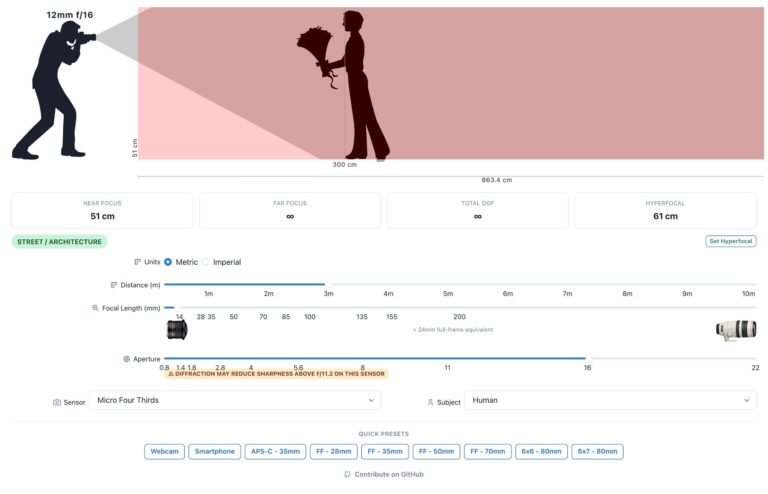Click the 5m mark on Distance scale
This screenshot has width=768, height=494.
click(x=448, y=294)
